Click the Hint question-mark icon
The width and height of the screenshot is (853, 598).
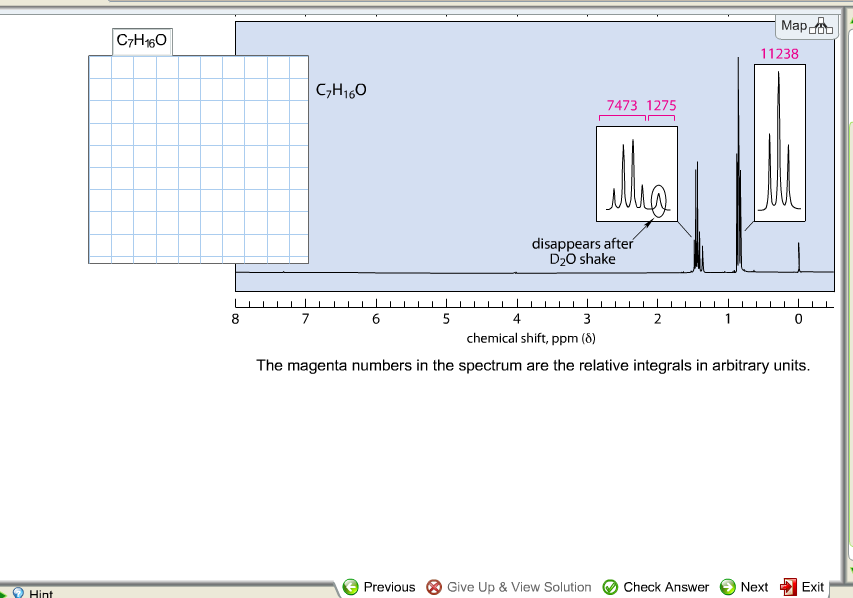pyautogui.click(x=20, y=593)
